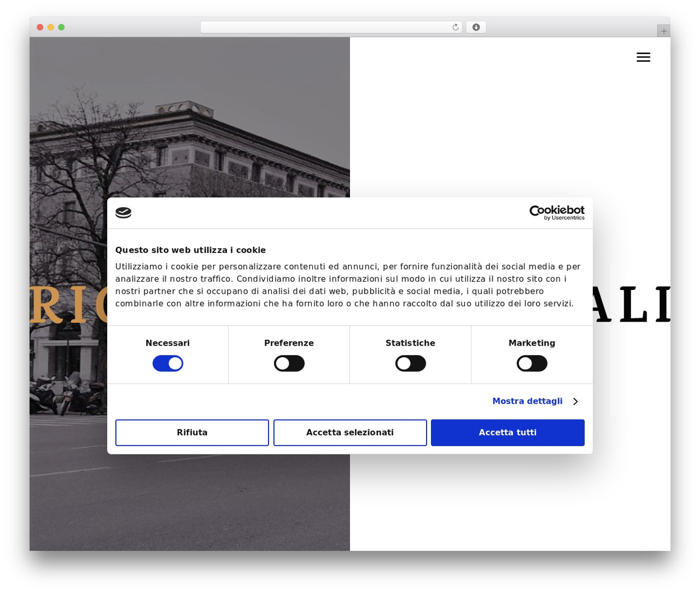Viewport: 700px width, 593px height.
Task: Click the 'Preferenze' label text
Action: tap(289, 343)
